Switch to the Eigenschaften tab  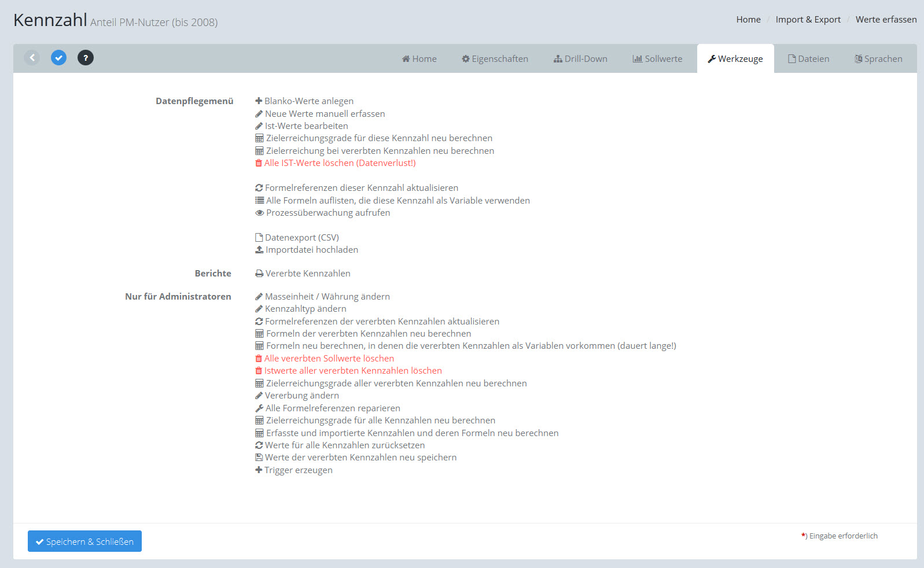click(x=495, y=59)
